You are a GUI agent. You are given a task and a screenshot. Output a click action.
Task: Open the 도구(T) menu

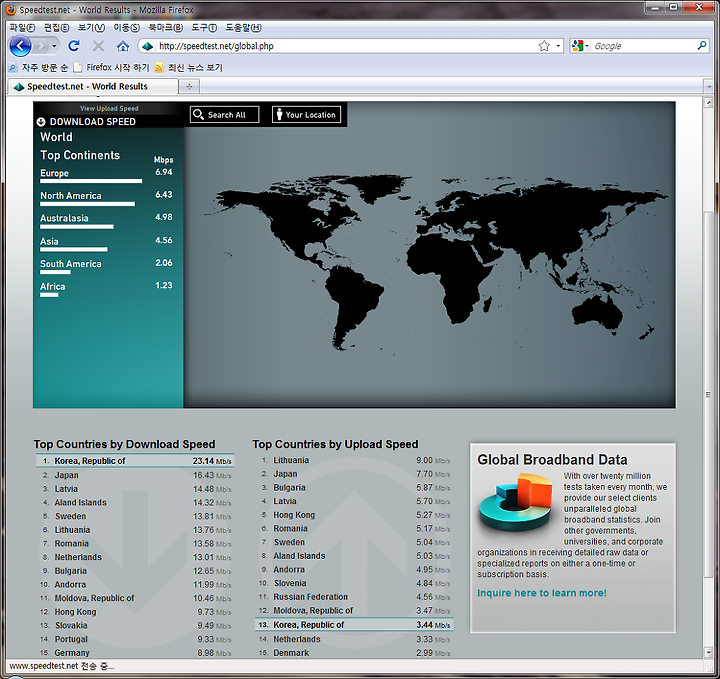tap(204, 28)
